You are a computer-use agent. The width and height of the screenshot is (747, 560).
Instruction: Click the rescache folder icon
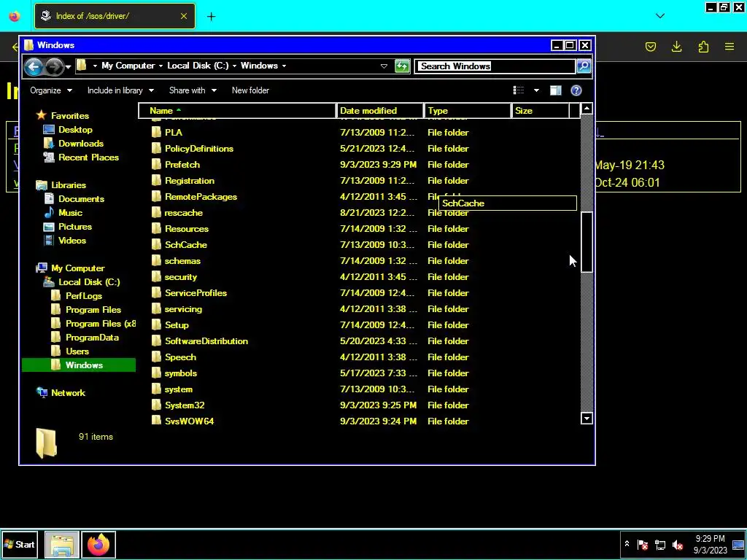point(156,213)
